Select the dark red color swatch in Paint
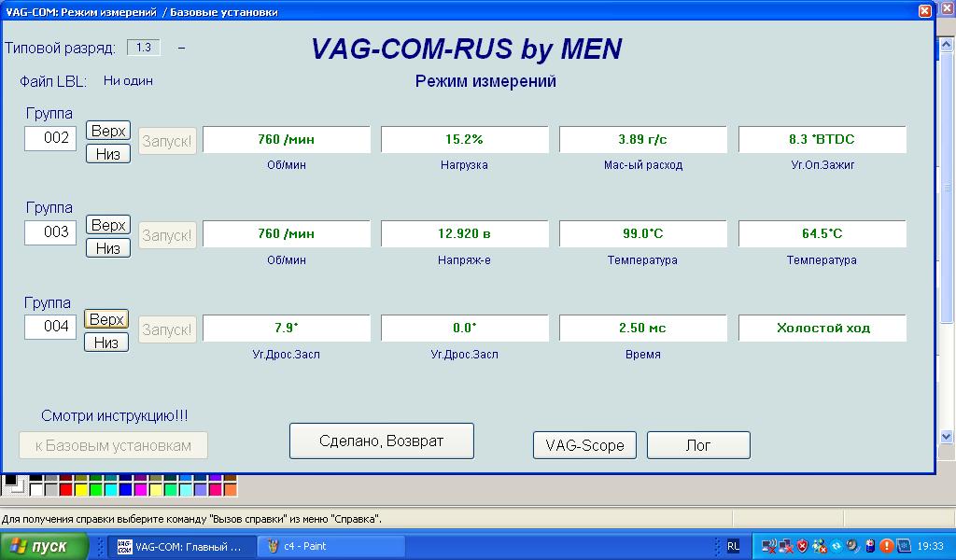The height and width of the screenshot is (560, 956). pos(66,478)
